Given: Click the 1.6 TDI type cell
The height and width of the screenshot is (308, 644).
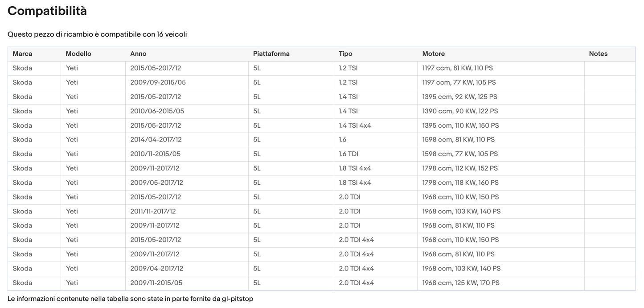Looking at the screenshot, I should point(349,154).
